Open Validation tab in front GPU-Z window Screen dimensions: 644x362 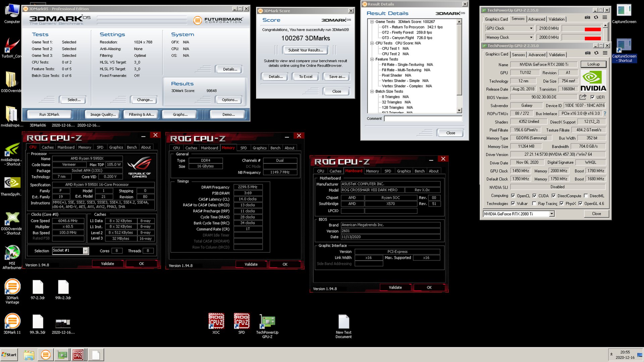click(557, 55)
